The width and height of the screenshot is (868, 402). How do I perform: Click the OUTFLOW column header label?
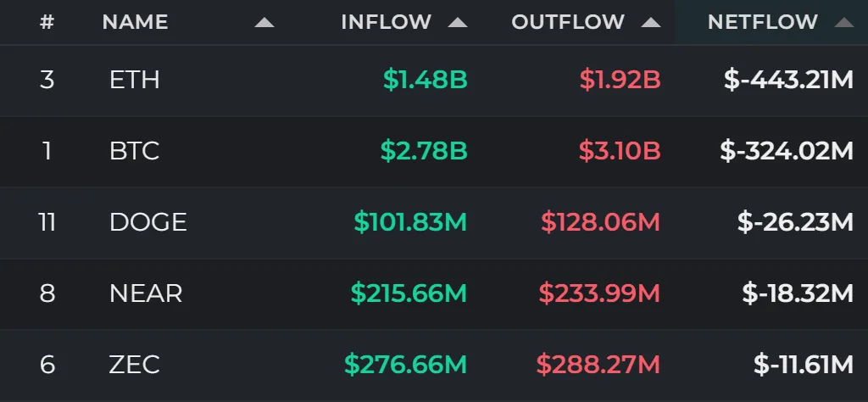(x=568, y=22)
